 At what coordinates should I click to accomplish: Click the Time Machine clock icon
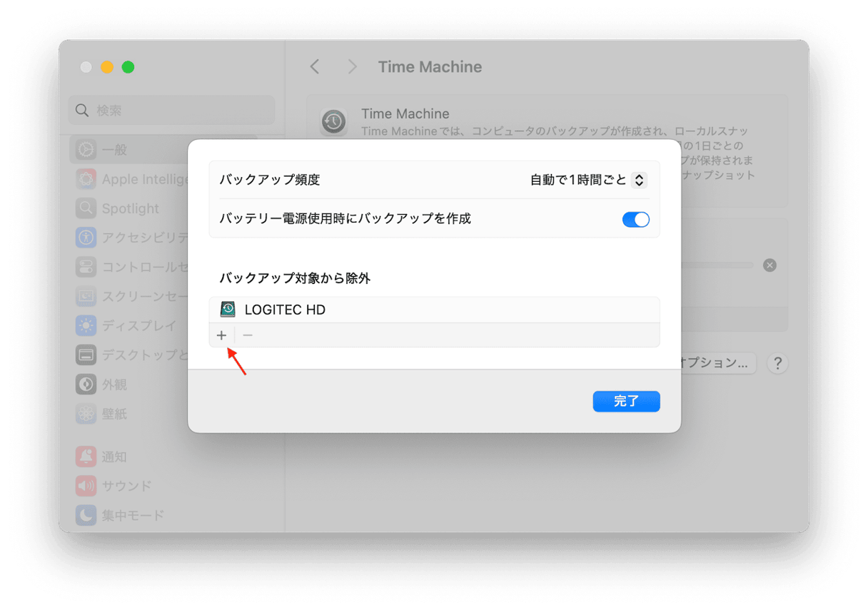click(333, 121)
